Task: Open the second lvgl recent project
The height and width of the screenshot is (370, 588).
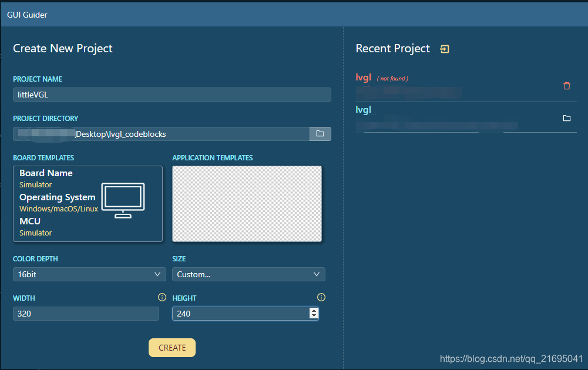Action: click(364, 110)
